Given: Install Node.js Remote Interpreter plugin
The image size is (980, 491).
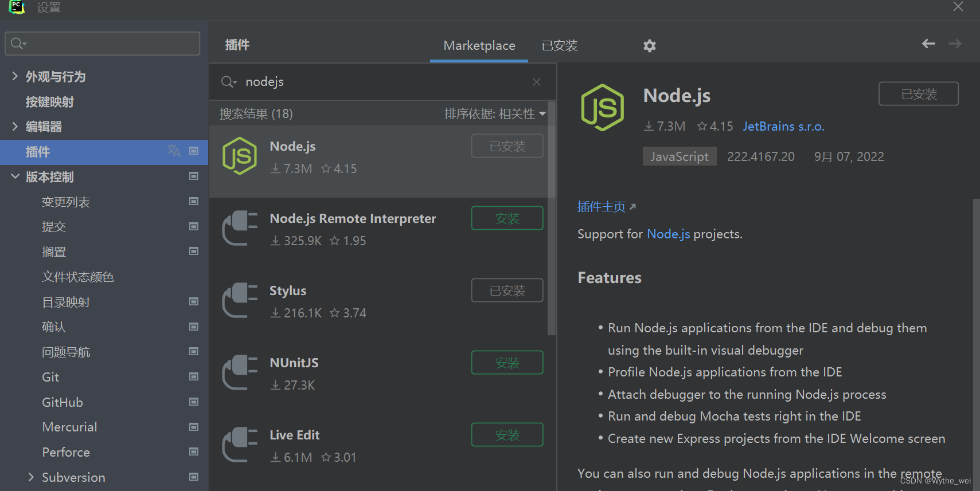Looking at the screenshot, I should [507, 218].
